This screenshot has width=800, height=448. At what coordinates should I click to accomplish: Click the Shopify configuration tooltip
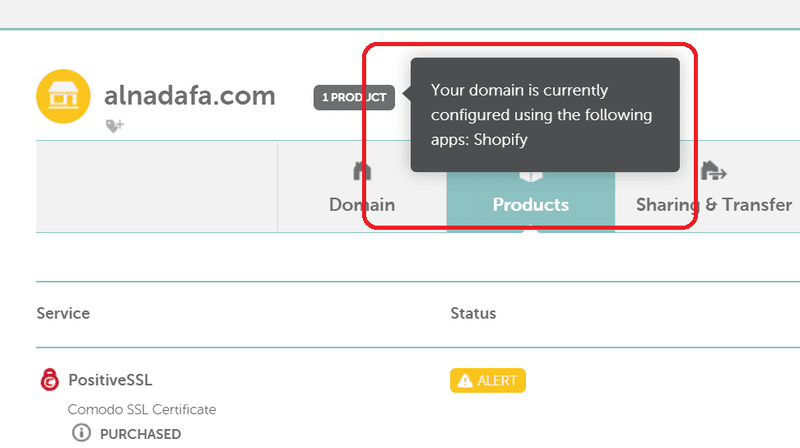click(544, 115)
